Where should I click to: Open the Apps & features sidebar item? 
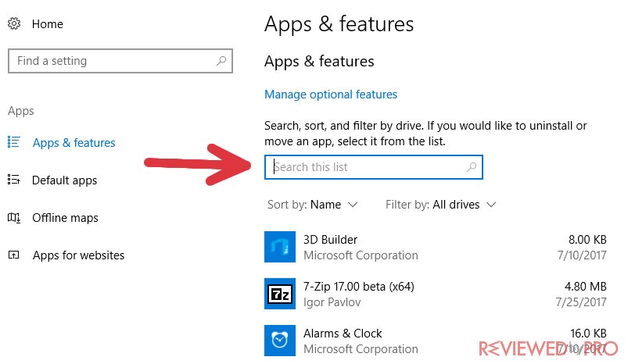click(x=74, y=143)
